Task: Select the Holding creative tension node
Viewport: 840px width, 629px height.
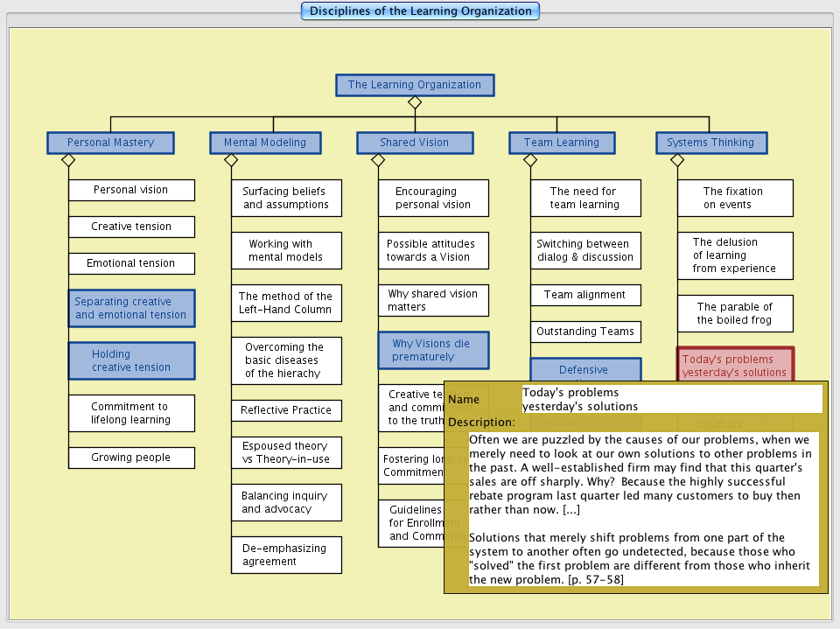Action: [x=131, y=360]
